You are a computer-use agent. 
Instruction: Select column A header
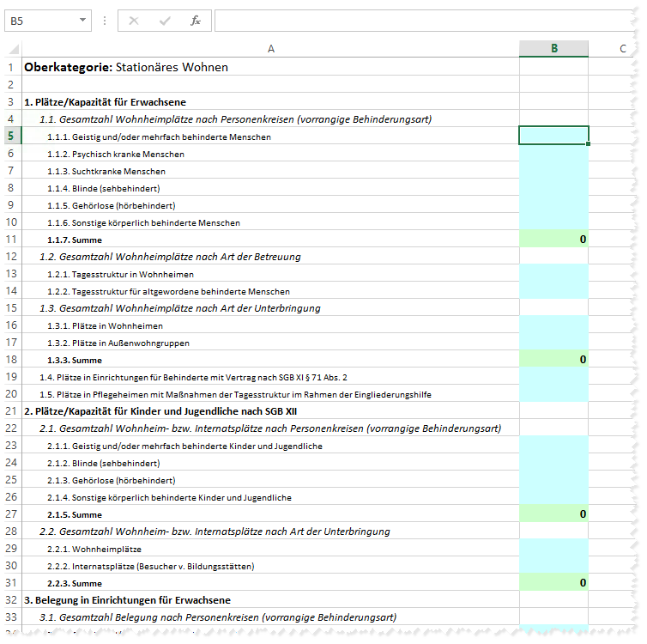(271, 49)
